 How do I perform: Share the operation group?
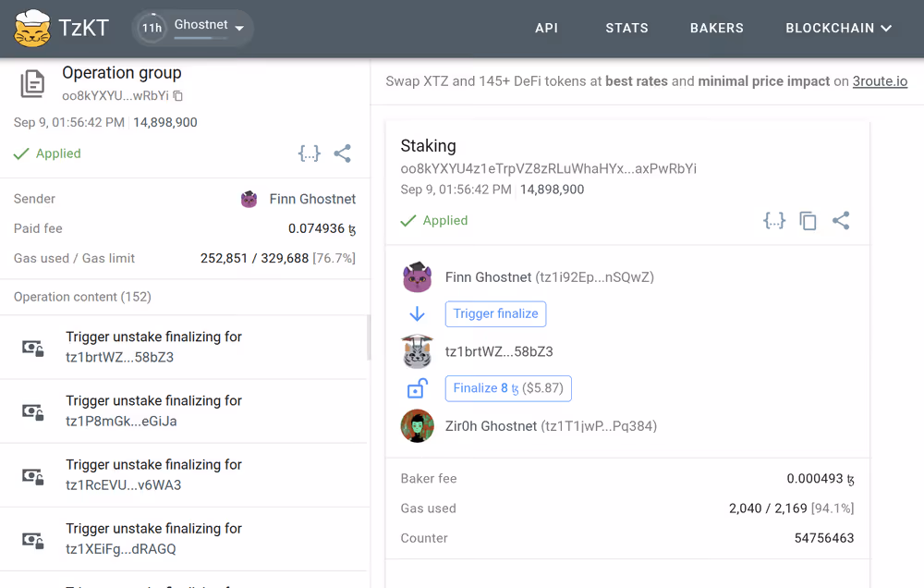343,153
